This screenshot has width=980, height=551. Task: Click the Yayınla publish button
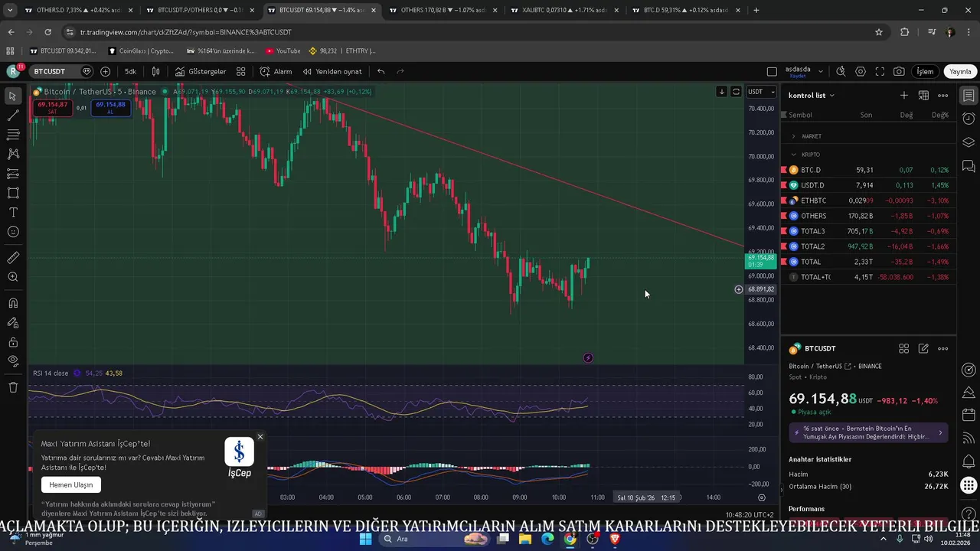(x=960, y=71)
